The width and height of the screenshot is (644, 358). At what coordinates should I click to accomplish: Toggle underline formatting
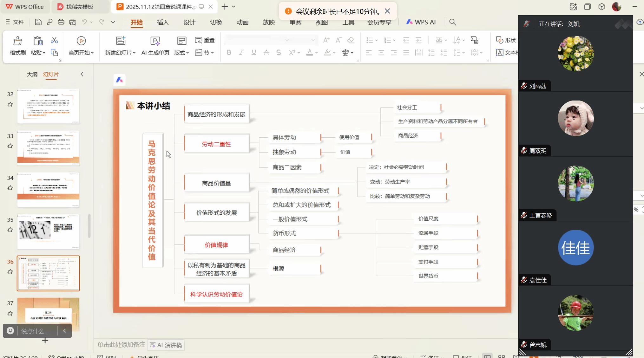pos(254,53)
